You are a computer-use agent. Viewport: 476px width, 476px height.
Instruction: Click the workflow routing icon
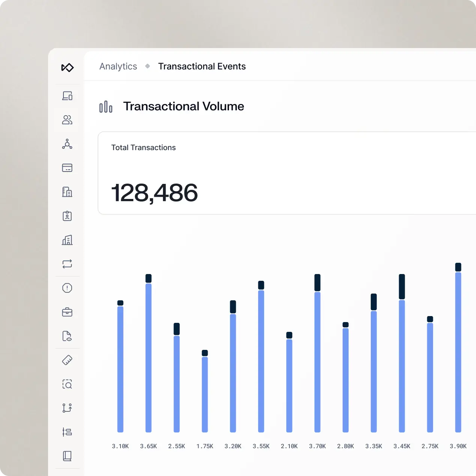[x=67, y=408]
